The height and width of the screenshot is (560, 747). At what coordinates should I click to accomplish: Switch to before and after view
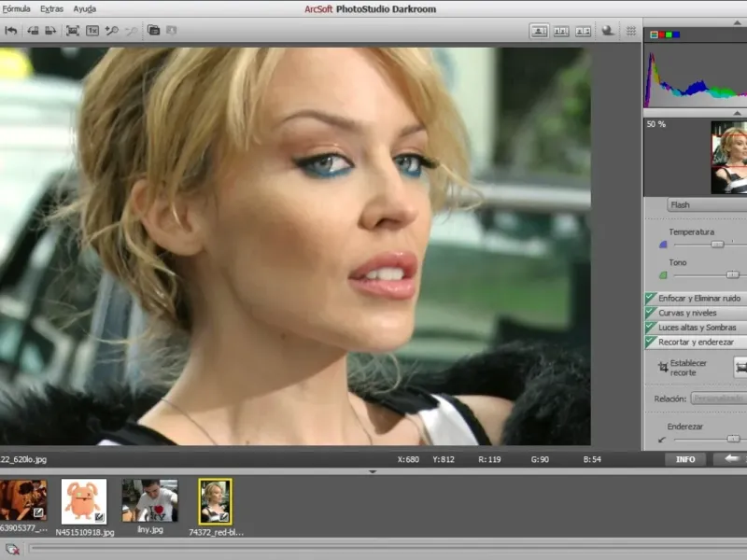pyautogui.click(x=583, y=31)
